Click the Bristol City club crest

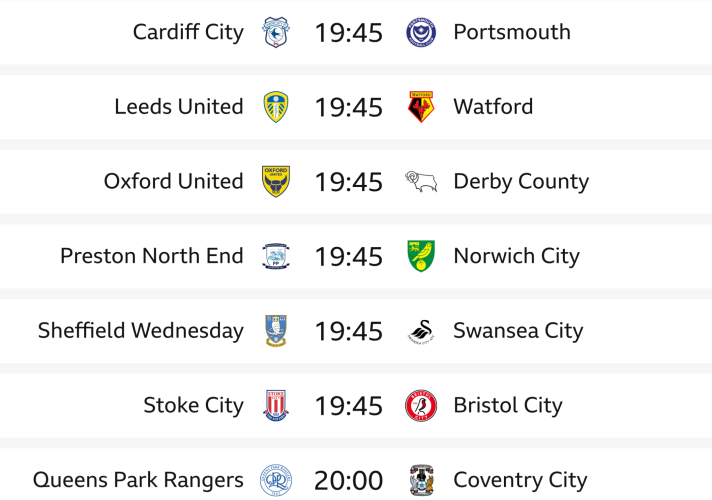click(421, 405)
